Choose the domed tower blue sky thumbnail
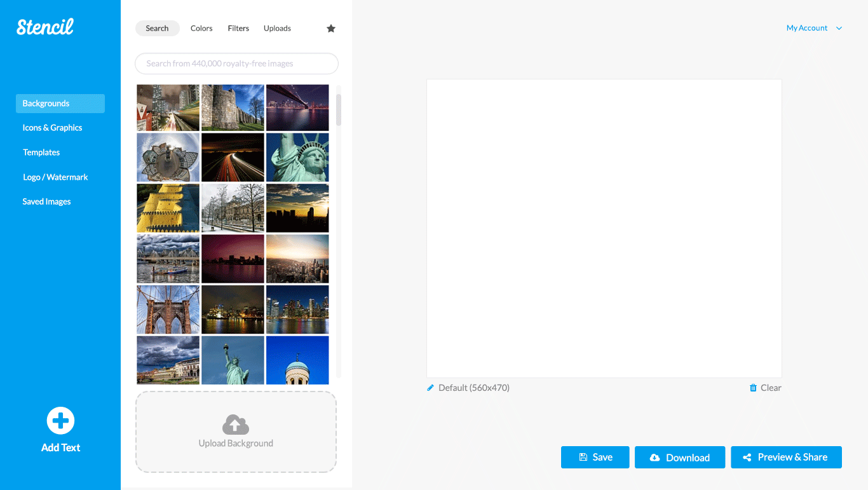Image resolution: width=868 pixels, height=490 pixels. (x=297, y=360)
